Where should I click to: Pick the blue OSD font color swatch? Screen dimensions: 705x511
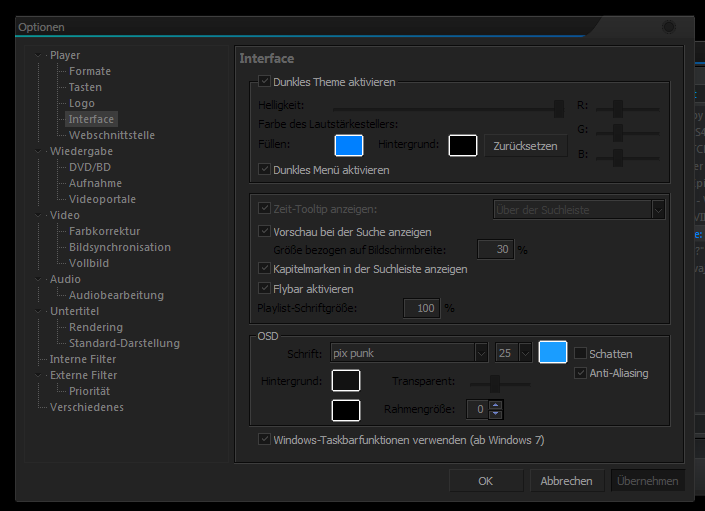(x=553, y=352)
